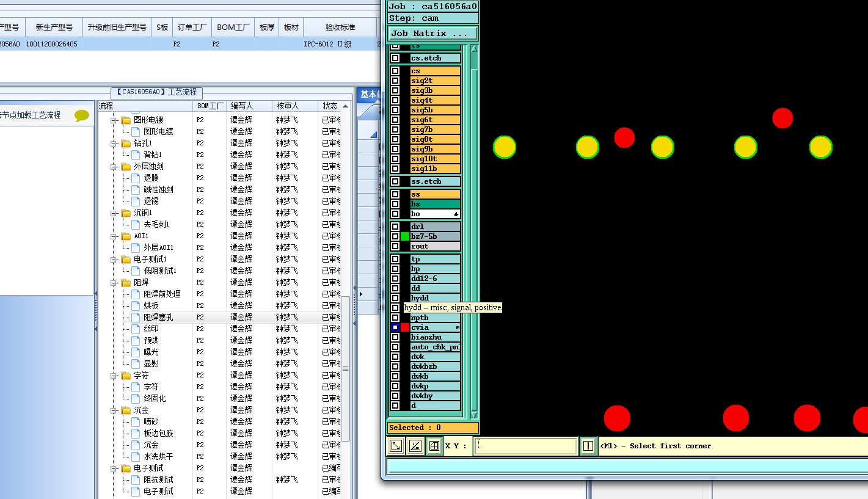
Task: Click the folder icon beside 字符
Action: 126,375
